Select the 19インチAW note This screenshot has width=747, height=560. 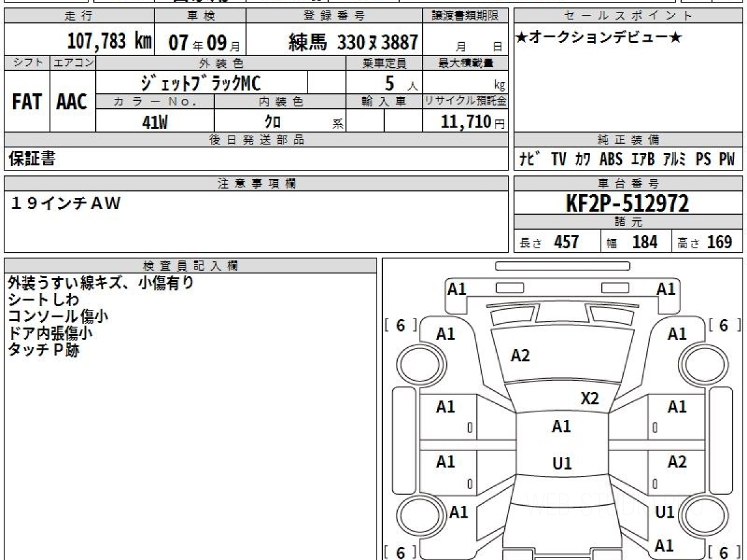click(65, 202)
